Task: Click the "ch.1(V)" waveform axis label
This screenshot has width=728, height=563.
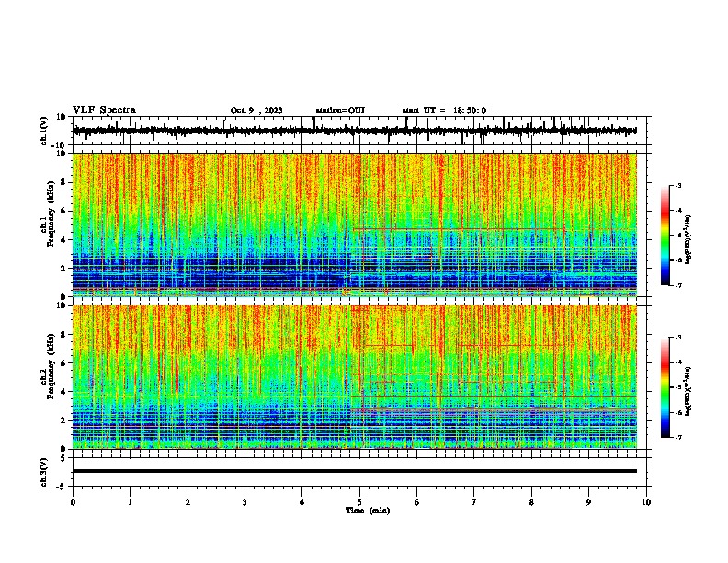Action: [44, 131]
